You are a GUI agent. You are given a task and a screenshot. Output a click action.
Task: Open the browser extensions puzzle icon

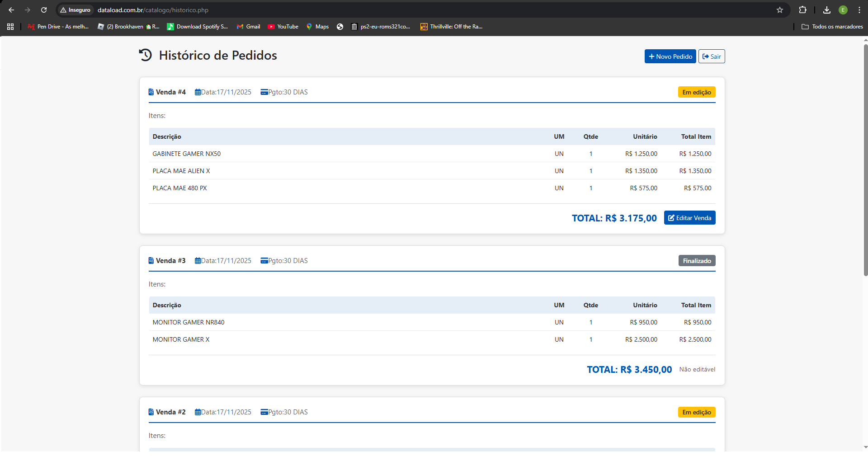[x=803, y=10]
